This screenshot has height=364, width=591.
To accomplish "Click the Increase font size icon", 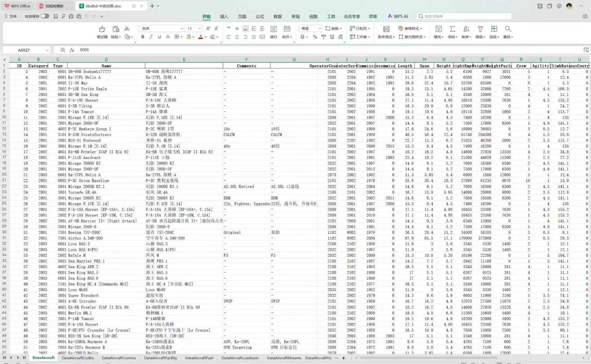I will (x=208, y=29).
